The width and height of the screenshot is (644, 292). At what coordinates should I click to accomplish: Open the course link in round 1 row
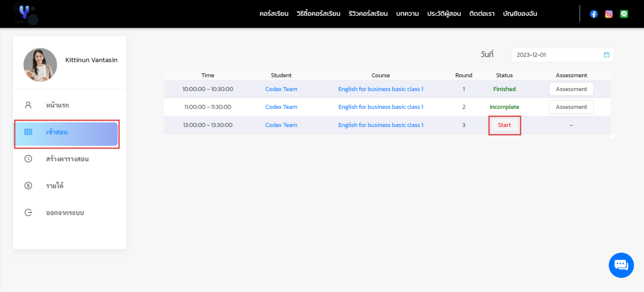coord(380,89)
